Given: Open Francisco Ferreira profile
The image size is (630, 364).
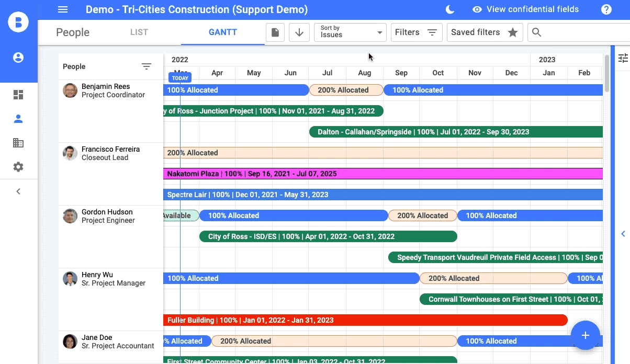Looking at the screenshot, I should click(110, 149).
